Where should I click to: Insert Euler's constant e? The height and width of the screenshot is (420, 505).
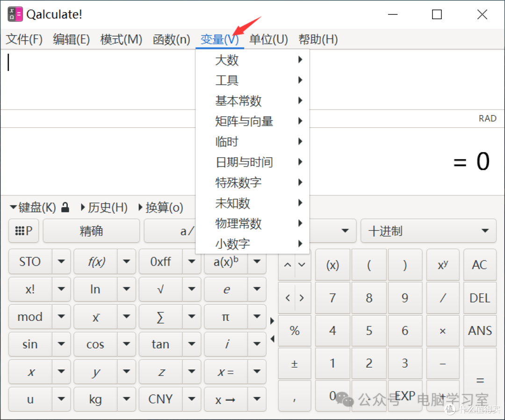click(x=226, y=289)
